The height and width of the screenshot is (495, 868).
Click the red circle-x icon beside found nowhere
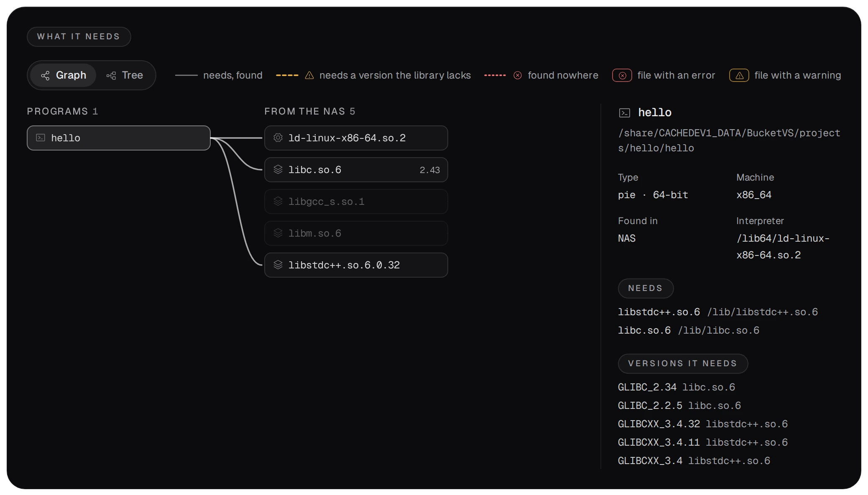(518, 75)
